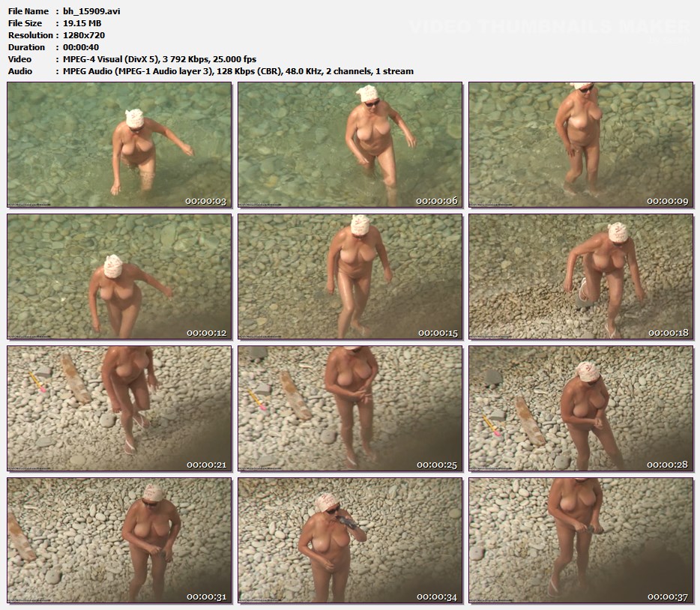The image size is (700, 610).
Task: Select the frame with timestamp 00:00:18
Action: pyautogui.click(x=581, y=277)
